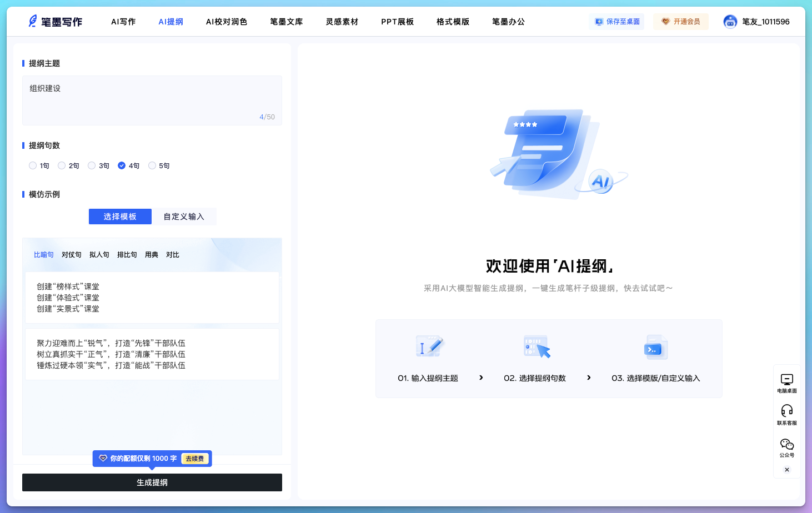Screen dimensions: 812x513
Task: Click the user avatar icon beside 笔友_1011596
Action: tap(730, 22)
